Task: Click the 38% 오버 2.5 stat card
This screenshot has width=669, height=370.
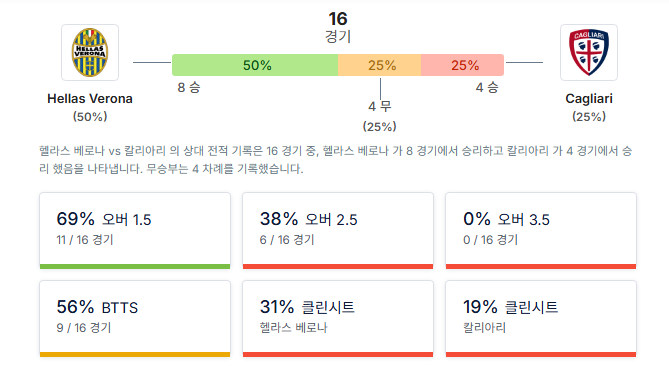Action: coord(338,230)
